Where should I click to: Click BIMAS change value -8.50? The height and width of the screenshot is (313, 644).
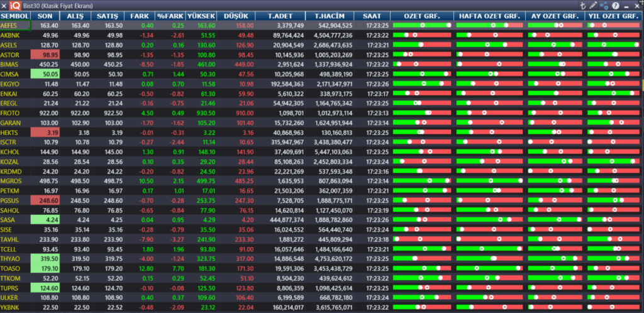(147, 64)
